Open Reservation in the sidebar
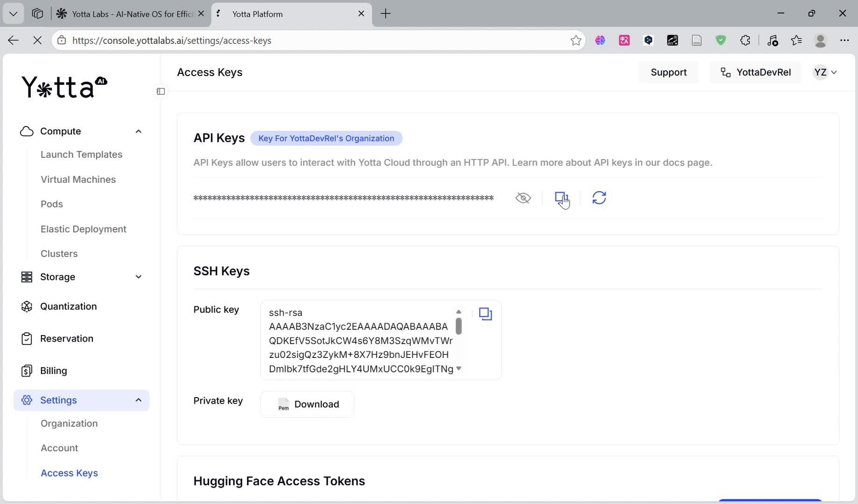 pos(66,338)
